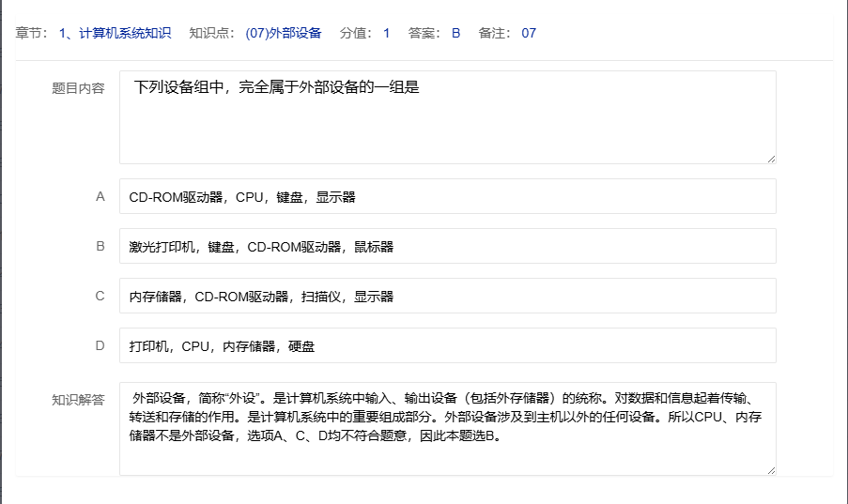Click the C option label
Screen dimensions: 848x504
click(100, 297)
